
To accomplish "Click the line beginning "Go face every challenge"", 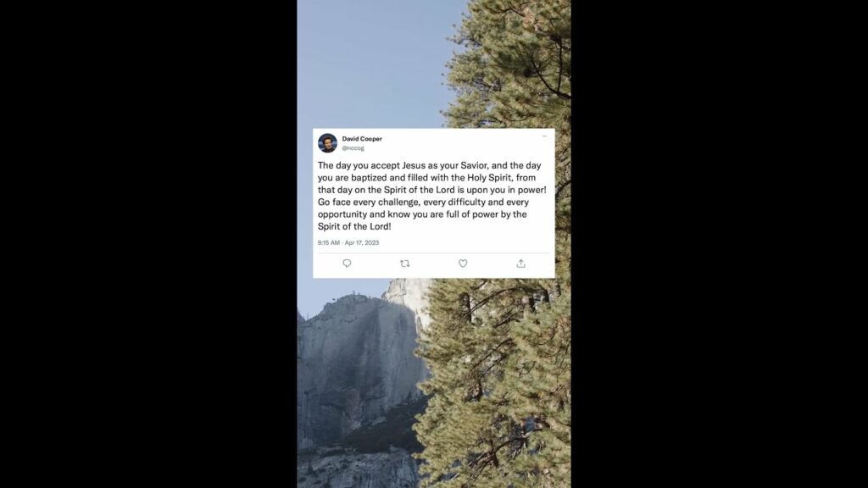I will [x=423, y=202].
